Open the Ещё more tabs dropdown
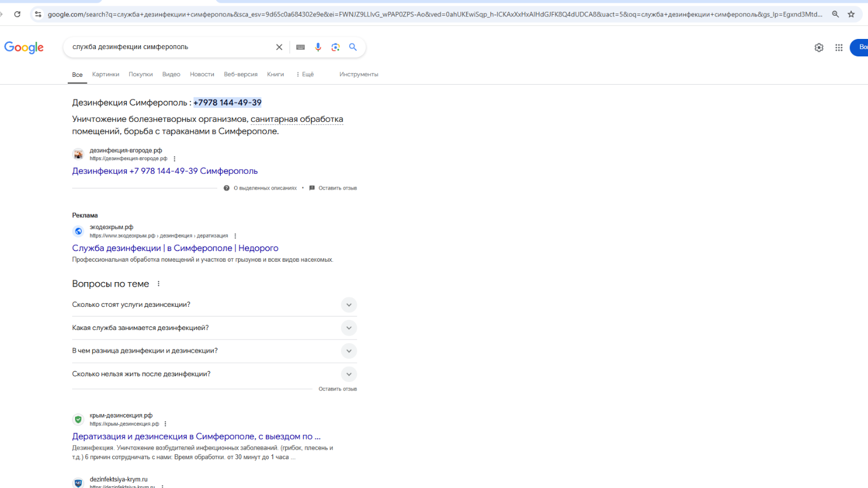The image size is (868, 488). (x=305, y=74)
